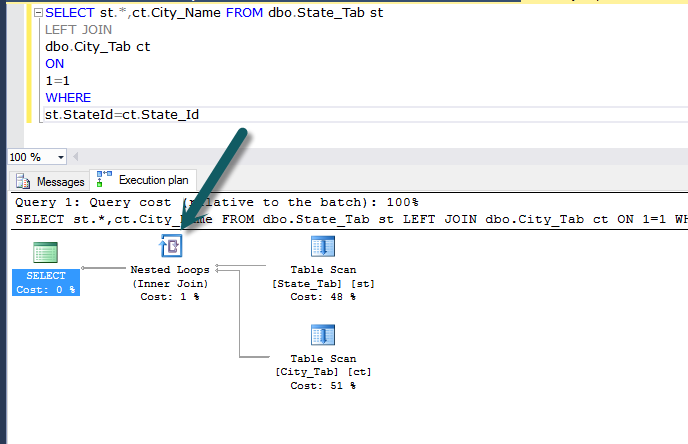This screenshot has width=688, height=444.
Task: Click the '[City_Tab] [ct]' label
Action: [x=323, y=372]
